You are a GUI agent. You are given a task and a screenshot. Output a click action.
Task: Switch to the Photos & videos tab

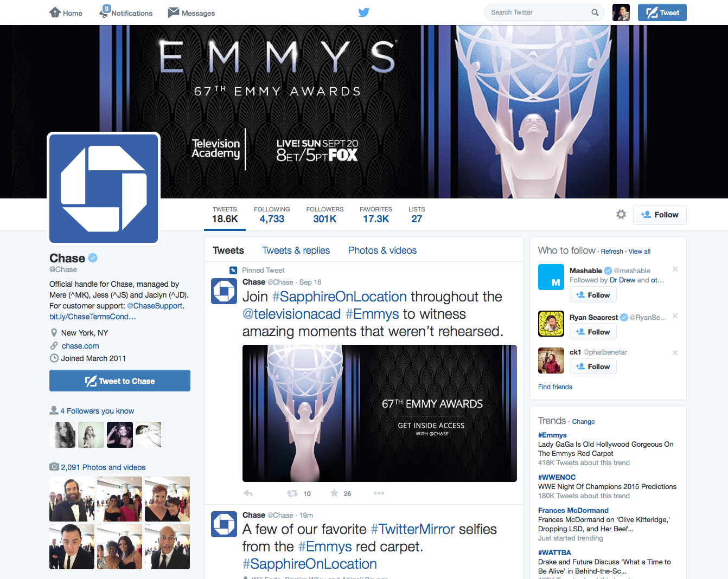(x=382, y=250)
